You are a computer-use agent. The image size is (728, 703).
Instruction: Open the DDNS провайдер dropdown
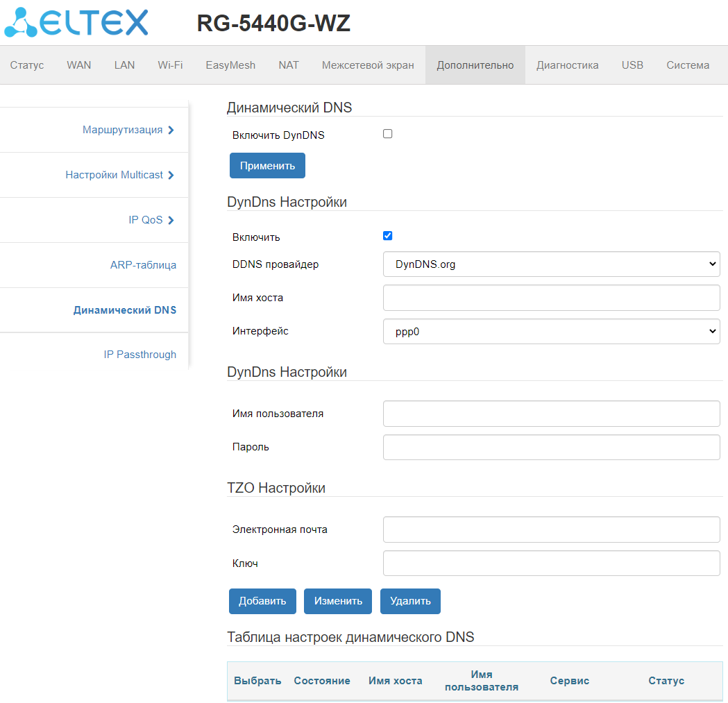coord(551,264)
